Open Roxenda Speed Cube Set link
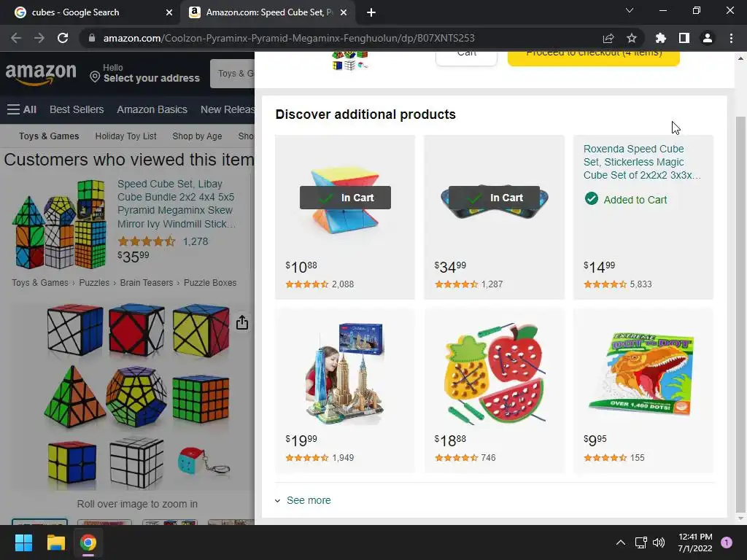This screenshot has height=560, width=747. (642, 162)
